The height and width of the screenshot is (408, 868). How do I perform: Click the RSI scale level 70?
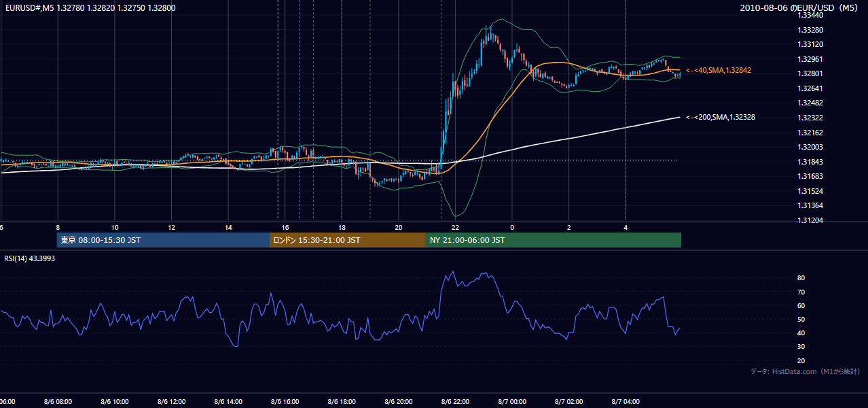(801, 292)
